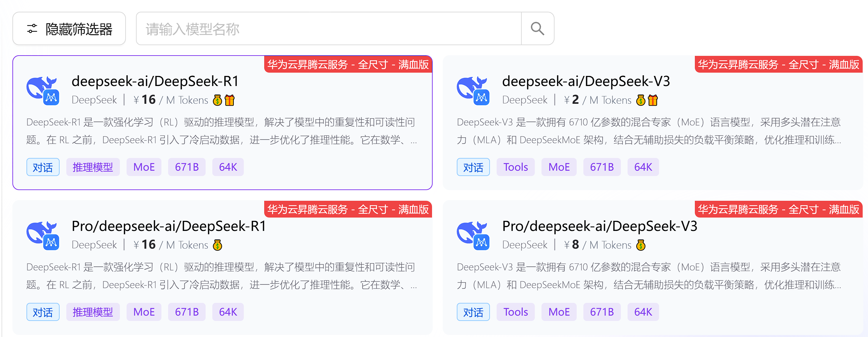Click red 华为云昇腾云服务 banner on Pro/deepseek-ai/DeepSeek-R1 card
868x337 pixels.
pos(348,209)
